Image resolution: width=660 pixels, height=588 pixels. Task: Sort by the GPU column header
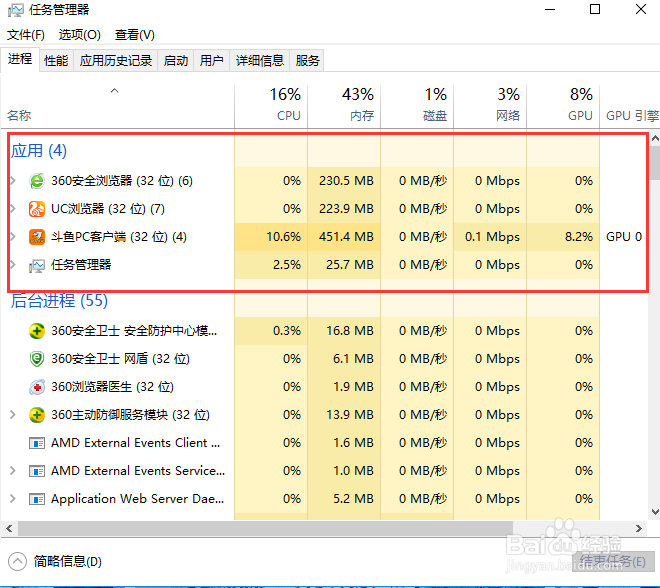pos(563,105)
